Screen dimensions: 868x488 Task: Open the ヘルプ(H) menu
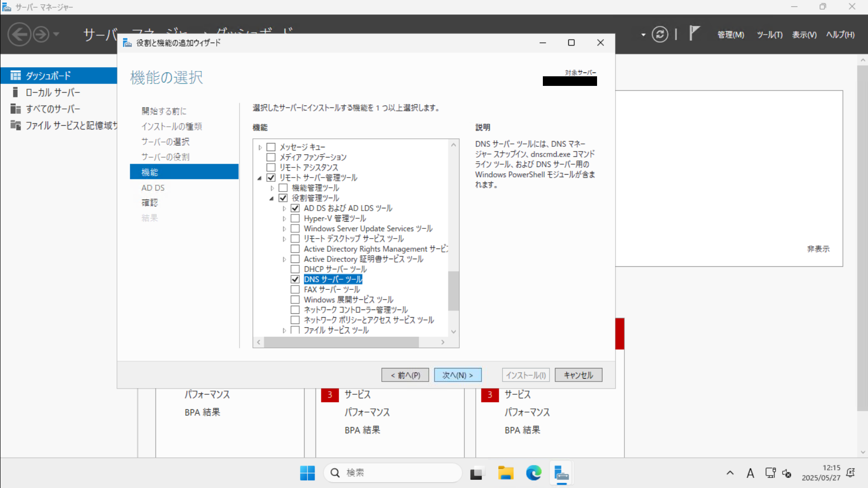coord(840,35)
